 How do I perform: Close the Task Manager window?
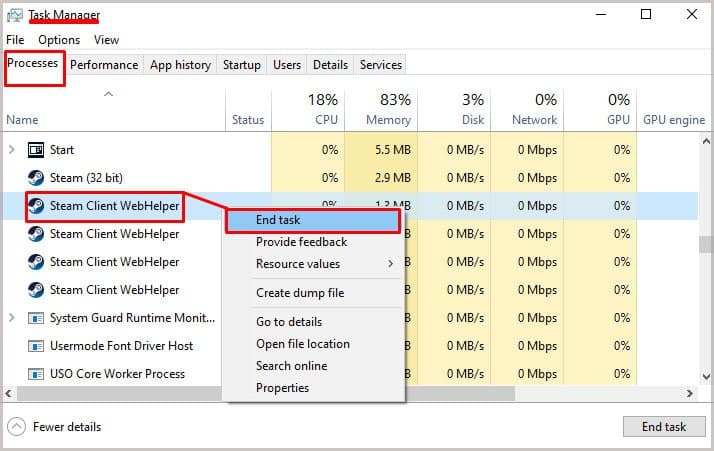[692, 15]
